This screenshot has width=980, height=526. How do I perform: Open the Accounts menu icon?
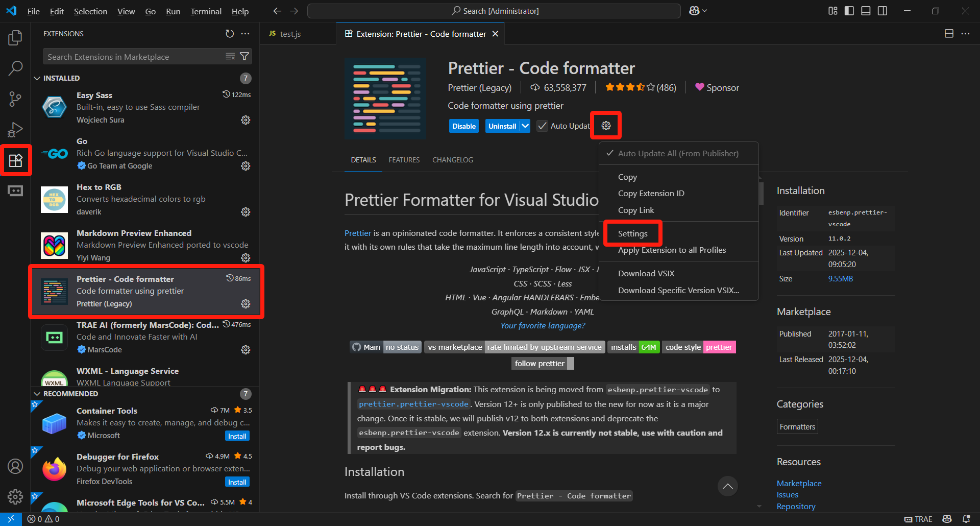15,466
